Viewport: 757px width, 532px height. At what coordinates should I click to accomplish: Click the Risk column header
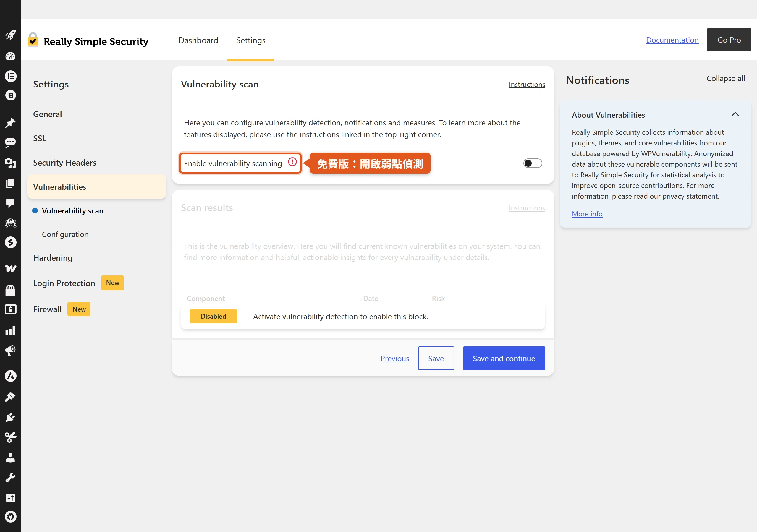click(438, 298)
